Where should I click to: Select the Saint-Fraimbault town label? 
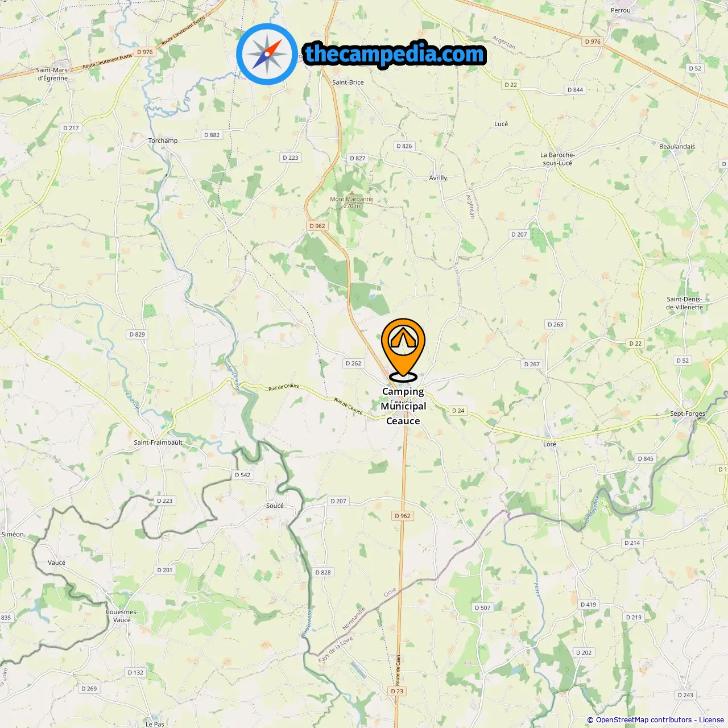(158, 442)
